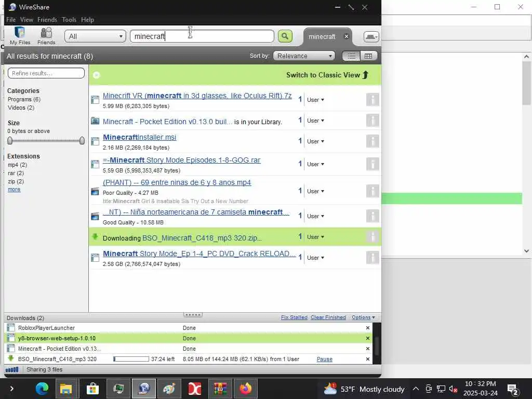The image size is (532, 399).
Task: Click Switch to Classic View
Action: click(x=327, y=75)
